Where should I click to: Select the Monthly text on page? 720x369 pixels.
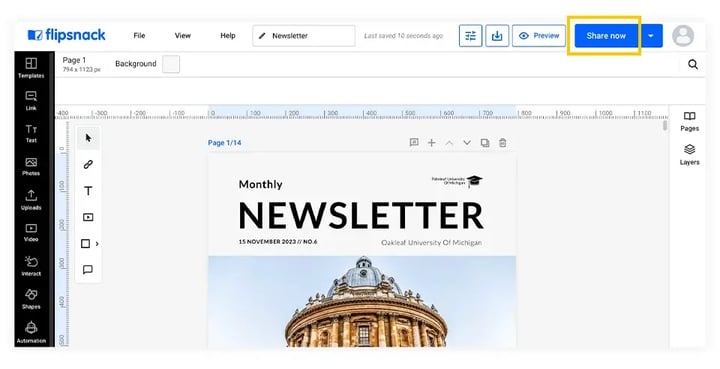point(260,184)
